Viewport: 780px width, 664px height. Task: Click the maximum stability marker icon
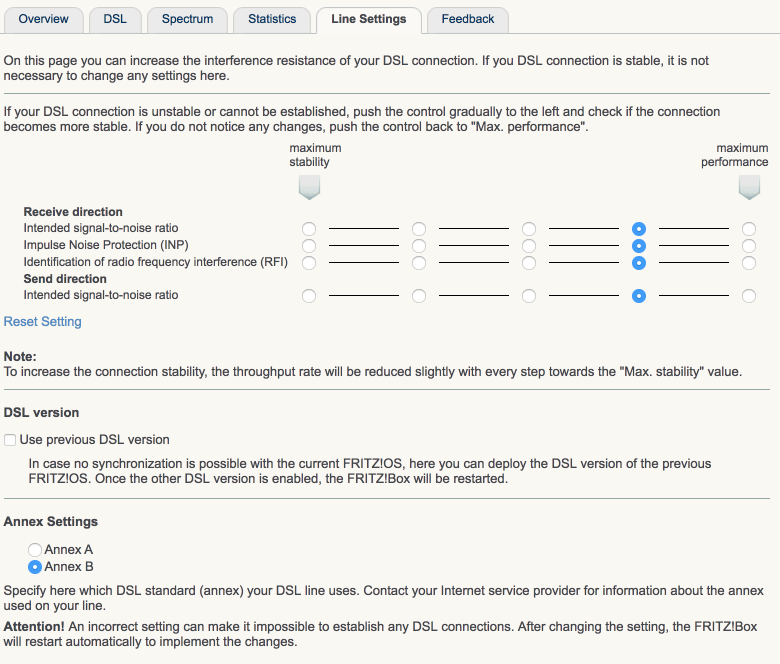pyautogui.click(x=309, y=187)
